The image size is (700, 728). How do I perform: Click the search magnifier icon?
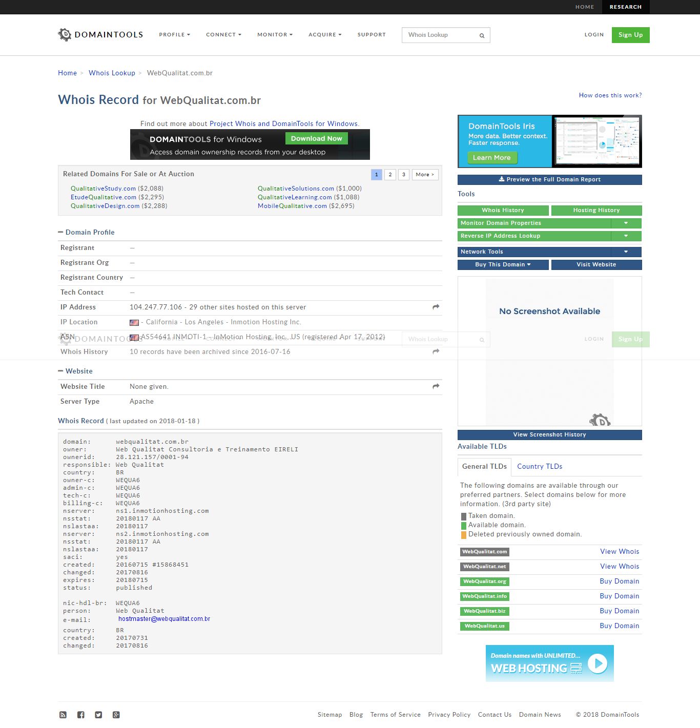point(482,35)
